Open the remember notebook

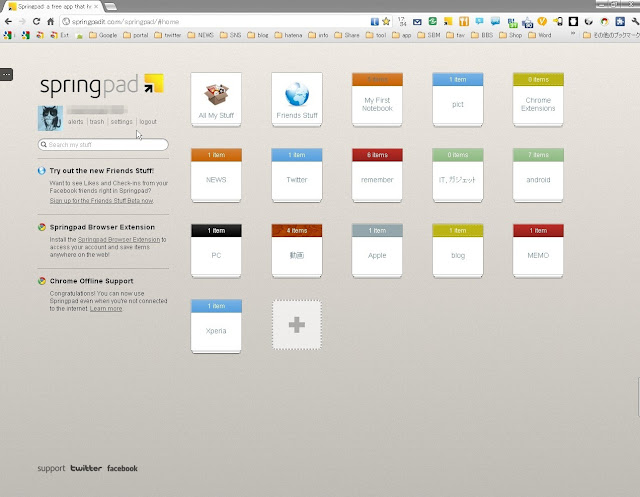pos(377,175)
